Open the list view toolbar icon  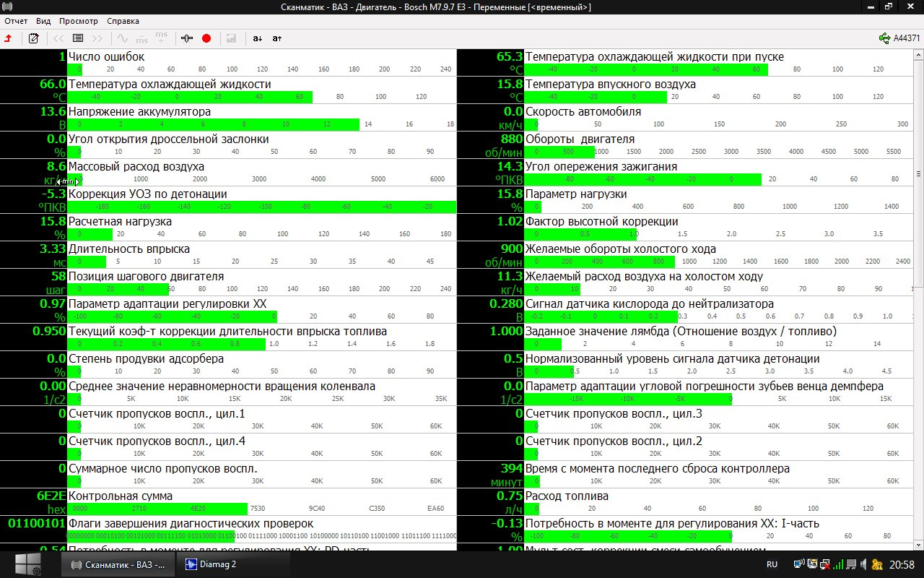pyautogui.click(x=78, y=38)
